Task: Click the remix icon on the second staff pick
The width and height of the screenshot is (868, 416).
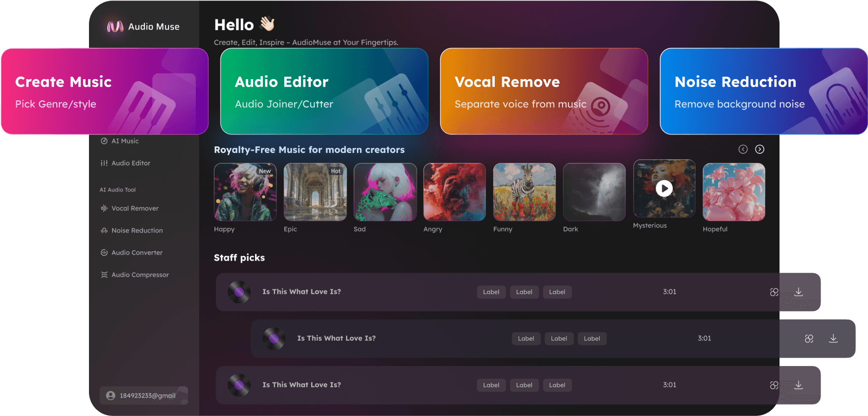Action: click(x=809, y=338)
